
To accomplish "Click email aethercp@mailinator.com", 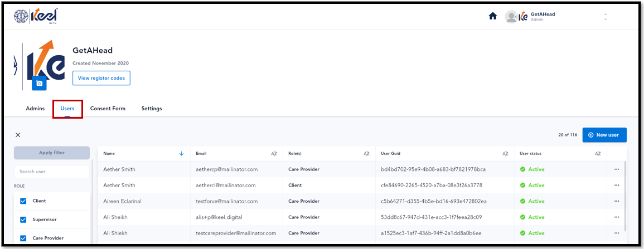I will pyautogui.click(x=227, y=169).
